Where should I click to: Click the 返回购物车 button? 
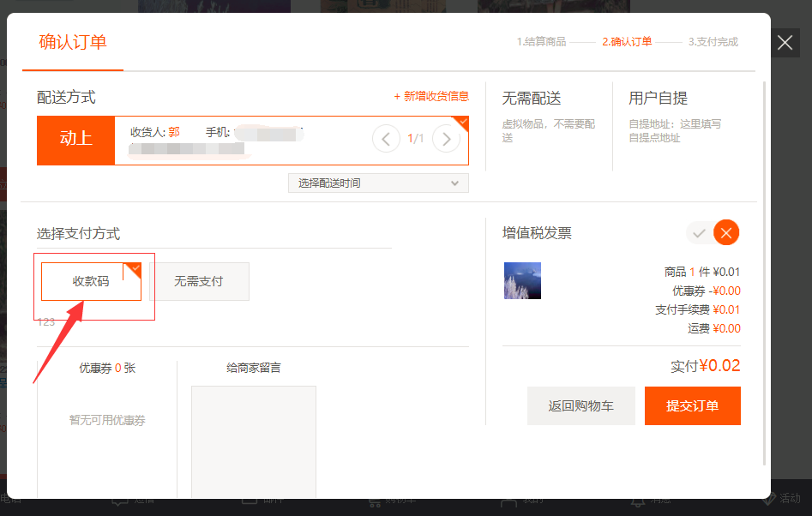581,405
